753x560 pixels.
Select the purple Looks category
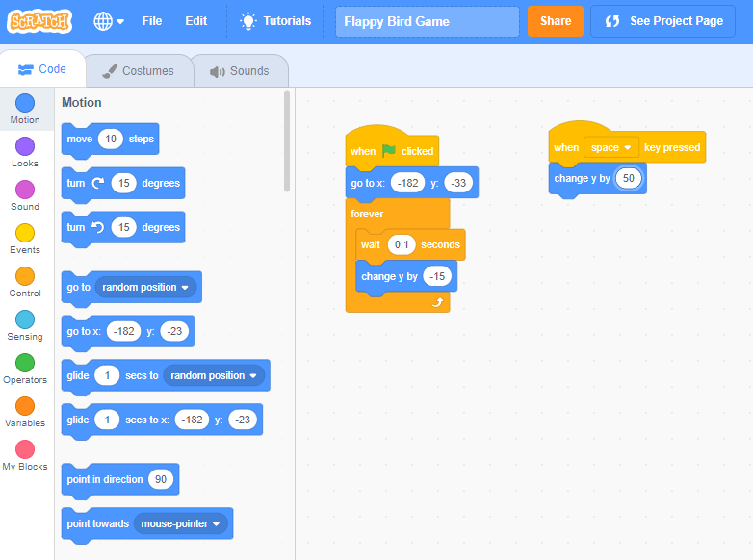[25, 152]
